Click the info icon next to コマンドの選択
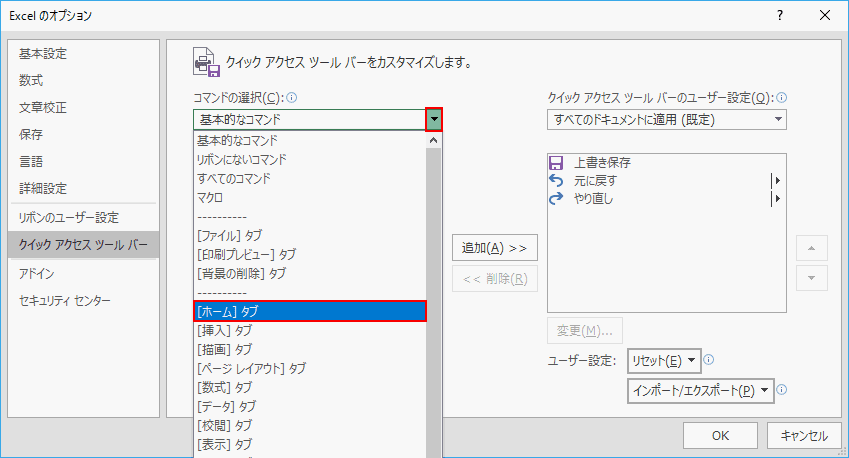This screenshot has height=458, width=849. point(292,97)
